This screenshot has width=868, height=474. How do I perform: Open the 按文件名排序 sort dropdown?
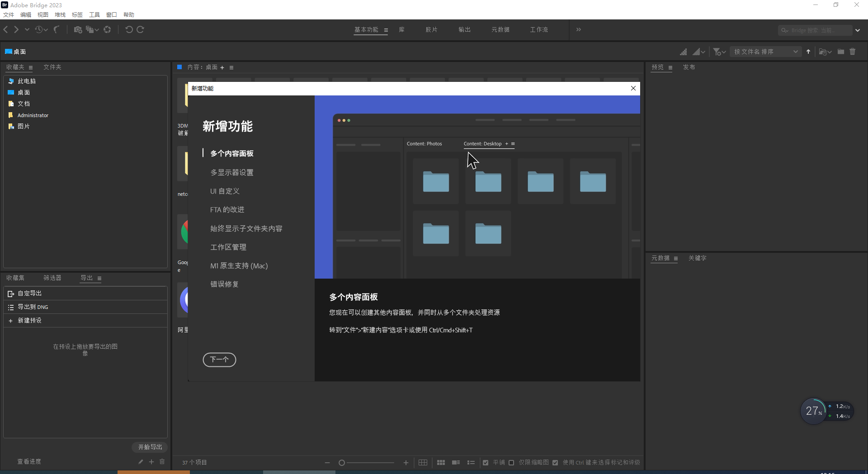[765, 52]
